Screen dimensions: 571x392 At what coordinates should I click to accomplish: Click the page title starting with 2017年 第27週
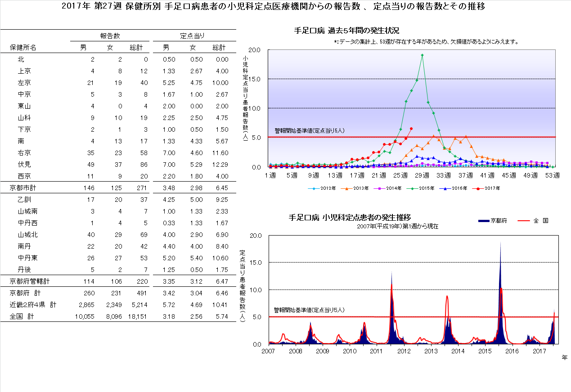click(273, 7)
